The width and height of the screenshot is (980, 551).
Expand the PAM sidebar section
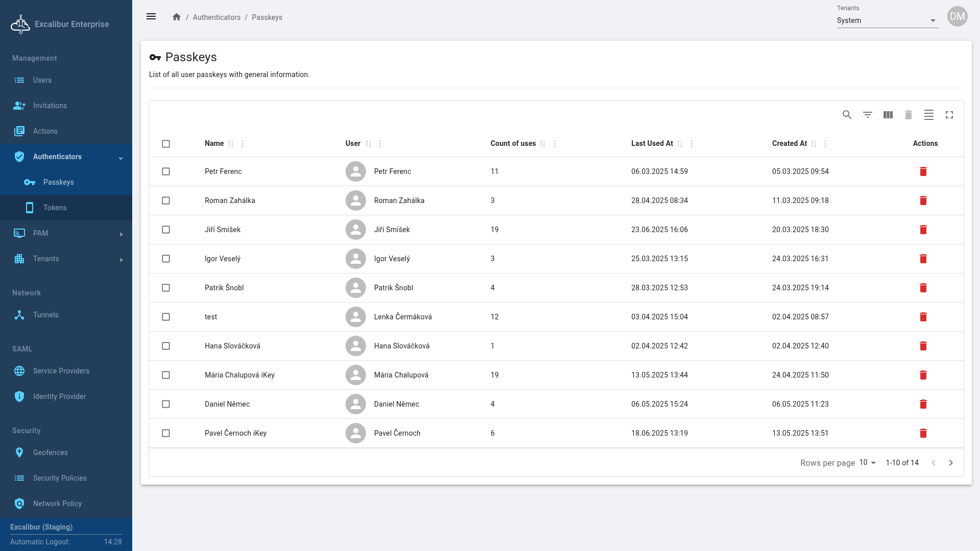click(66, 233)
